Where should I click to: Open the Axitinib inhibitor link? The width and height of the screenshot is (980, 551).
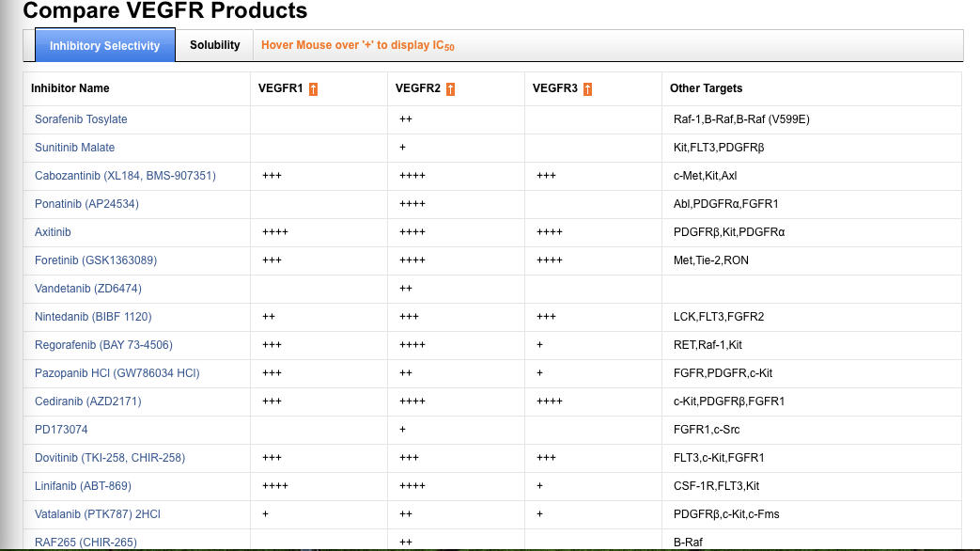click(53, 232)
